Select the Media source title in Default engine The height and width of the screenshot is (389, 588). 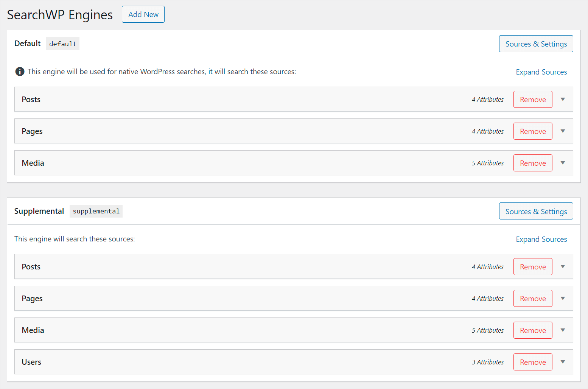(x=33, y=163)
